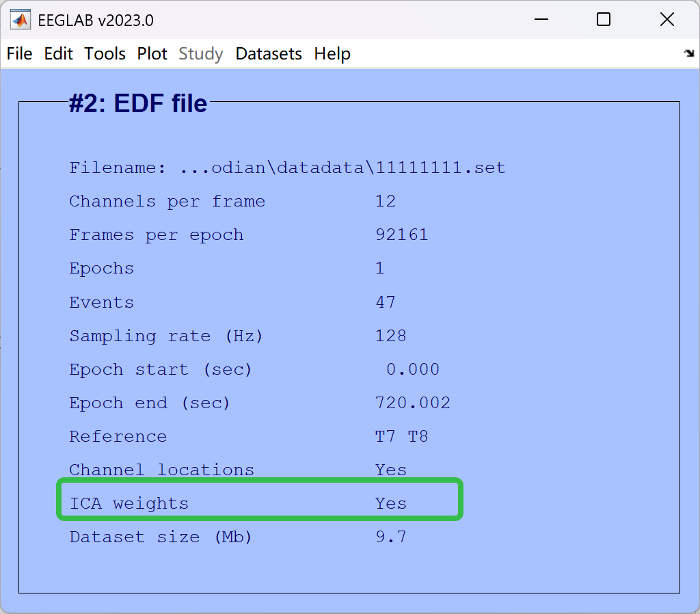
Task: Click the frames value 92161
Action: (x=402, y=235)
